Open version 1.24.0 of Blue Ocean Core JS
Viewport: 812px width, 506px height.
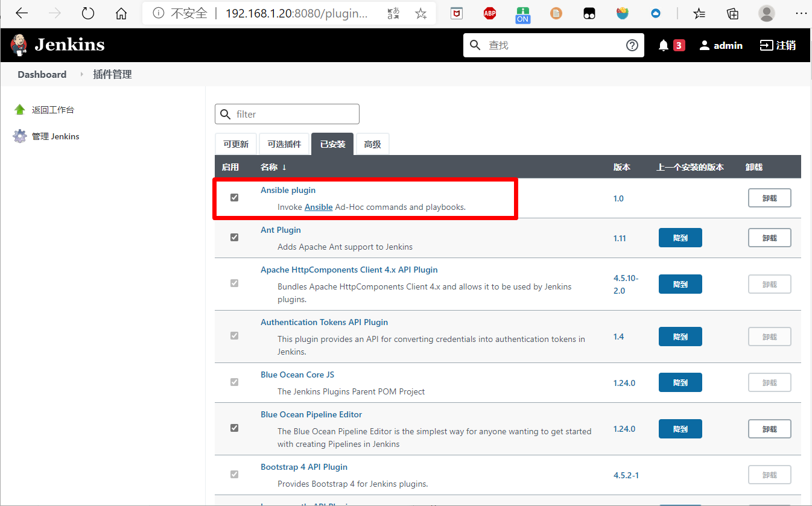pos(624,383)
